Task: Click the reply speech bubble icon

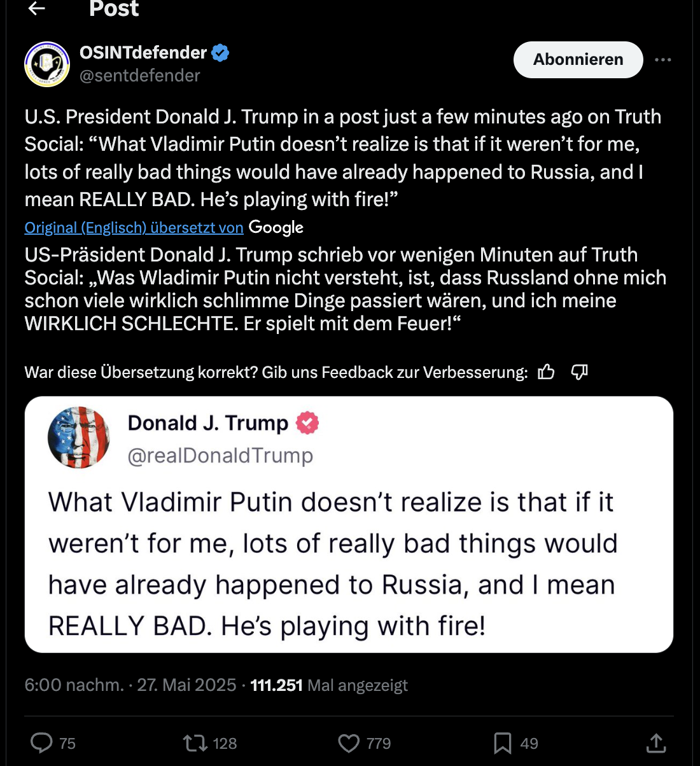Action: [42, 743]
